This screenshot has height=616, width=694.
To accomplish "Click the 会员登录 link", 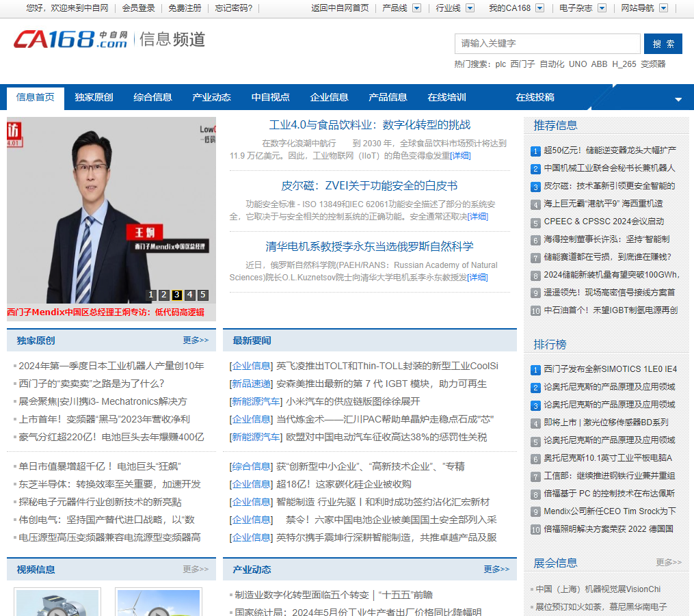I will [139, 8].
